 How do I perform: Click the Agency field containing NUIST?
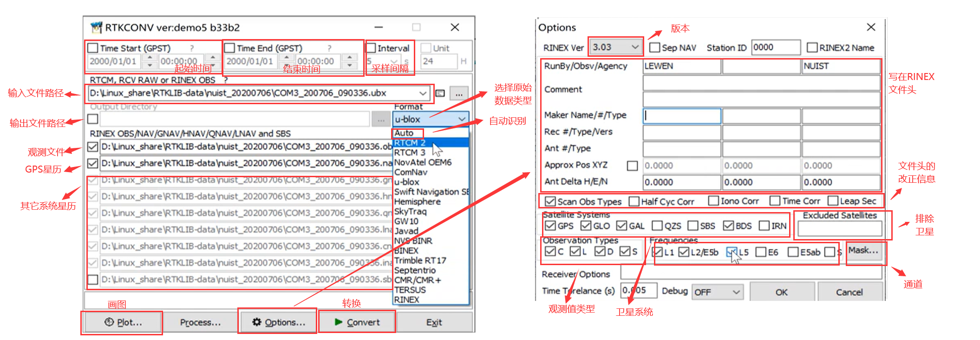click(841, 66)
